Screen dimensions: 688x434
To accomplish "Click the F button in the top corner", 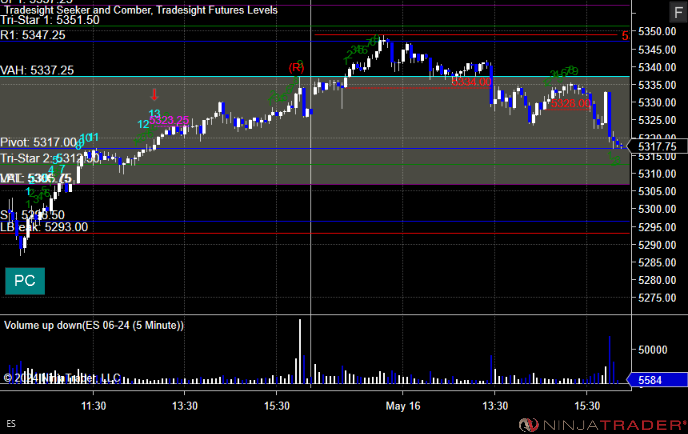I will [678, 12].
